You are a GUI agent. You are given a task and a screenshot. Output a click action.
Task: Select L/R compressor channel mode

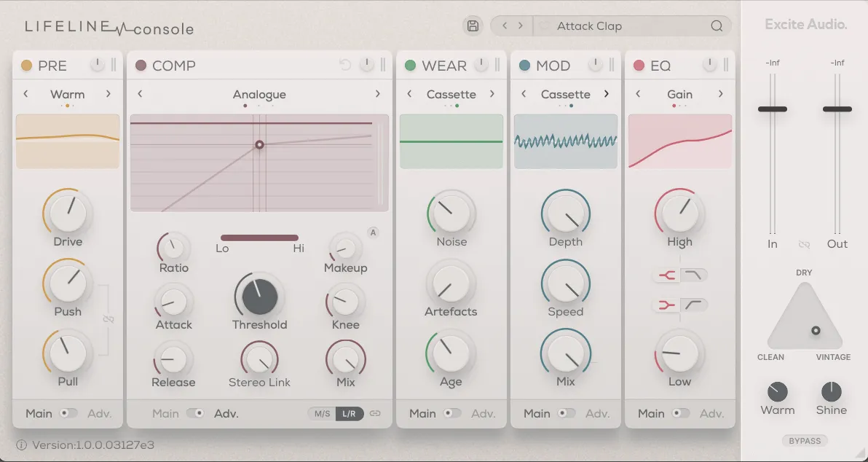click(x=350, y=413)
